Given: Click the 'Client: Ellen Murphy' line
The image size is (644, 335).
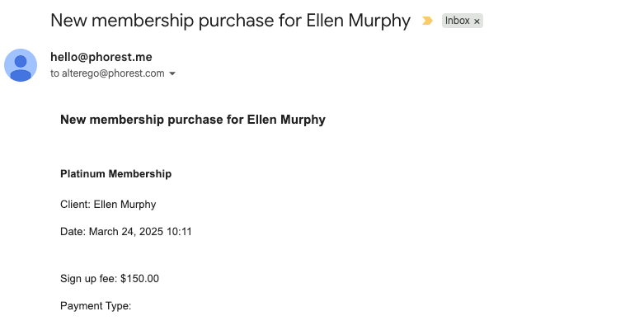Looking at the screenshot, I should (108, 204).
